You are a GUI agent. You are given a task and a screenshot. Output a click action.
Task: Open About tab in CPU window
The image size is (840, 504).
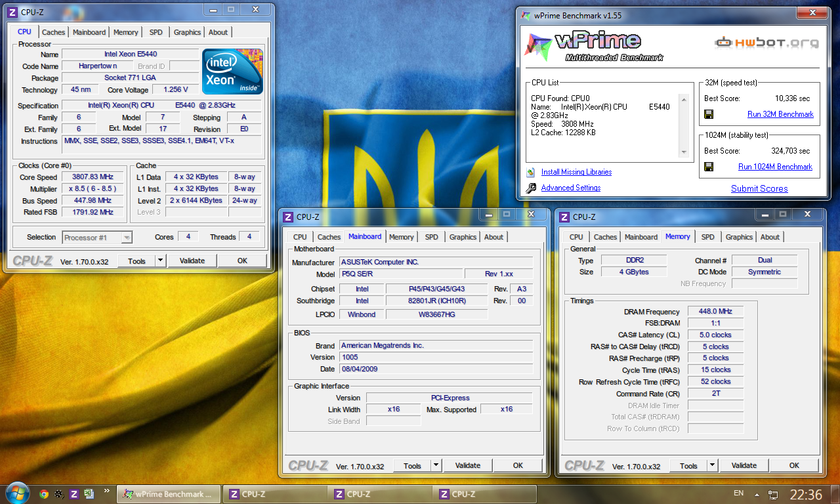[x=218, y=32]
